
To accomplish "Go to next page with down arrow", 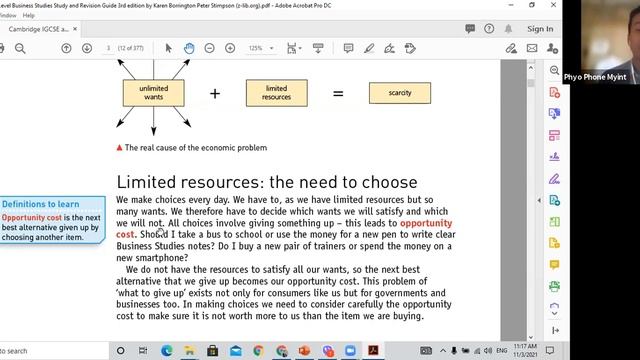I will click(87, 48).
